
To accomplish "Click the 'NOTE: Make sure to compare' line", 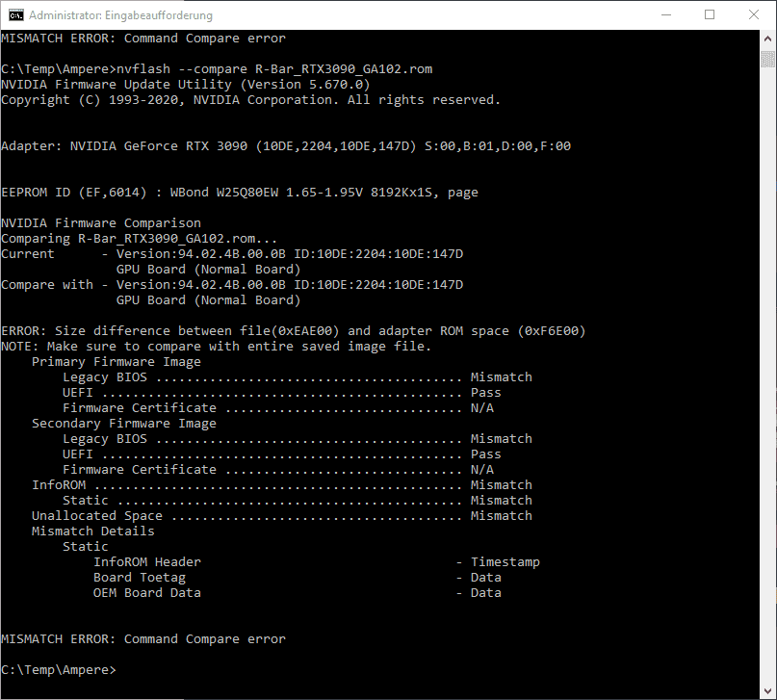I will point(217,346).
